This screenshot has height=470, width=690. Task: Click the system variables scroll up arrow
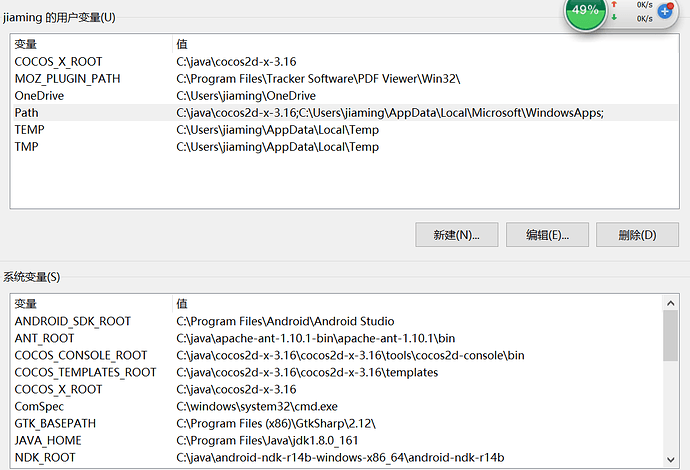[x=670, y=303]
